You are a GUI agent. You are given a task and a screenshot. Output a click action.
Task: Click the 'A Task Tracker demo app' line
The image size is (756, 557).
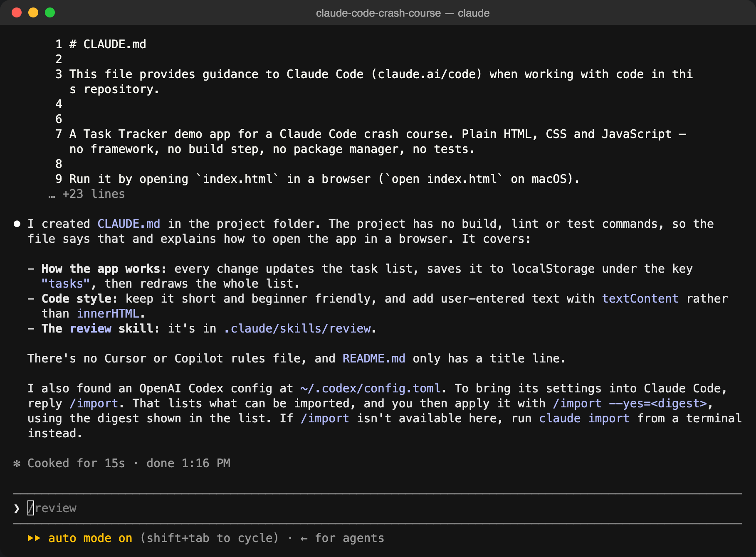point(378,141)
